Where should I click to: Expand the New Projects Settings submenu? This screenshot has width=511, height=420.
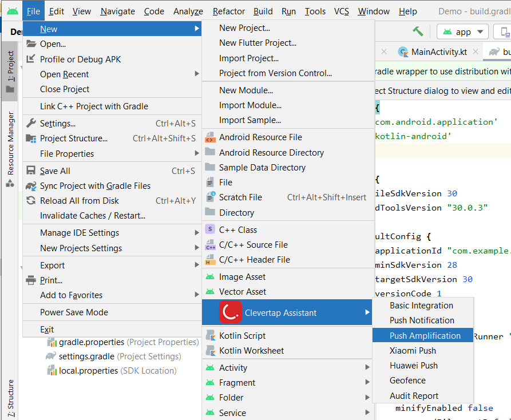point(196,248)
